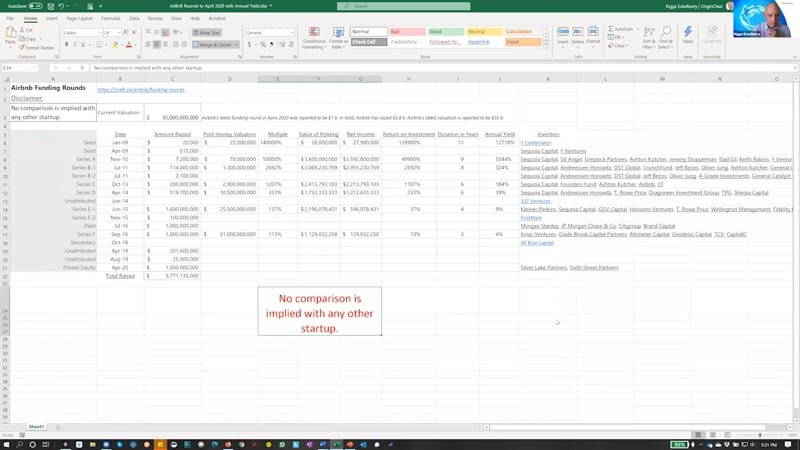Viewport: 800px width, 450px height.
Task: Select the Sheet1 worksheet tab
Action: point(36,427)
